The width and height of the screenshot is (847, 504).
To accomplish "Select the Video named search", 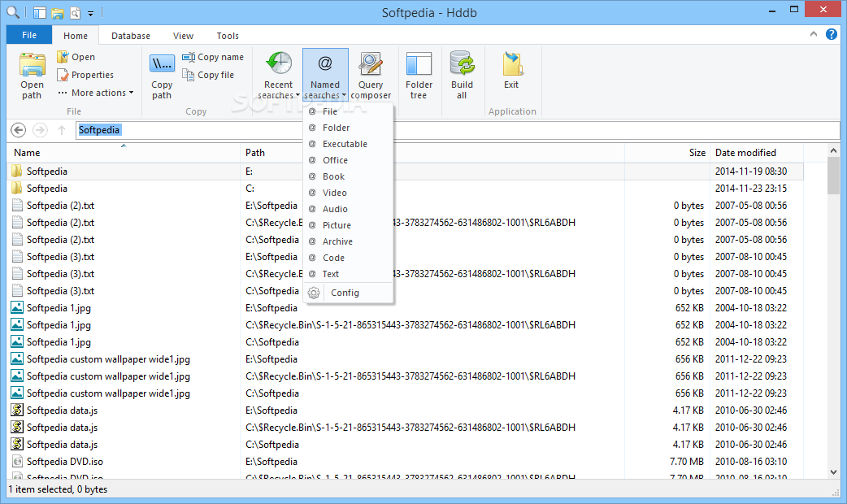I will pos(349,193).
